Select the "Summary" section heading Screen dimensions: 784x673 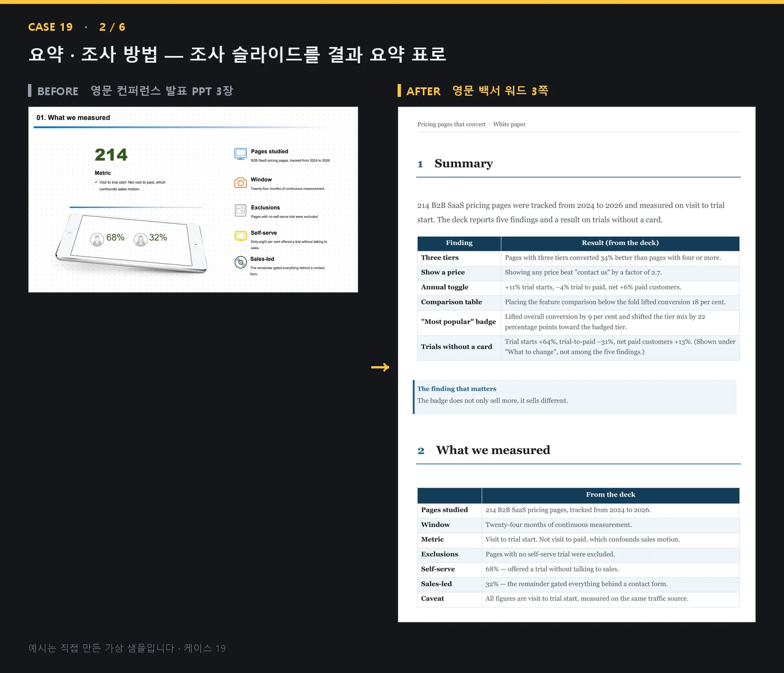464,163
